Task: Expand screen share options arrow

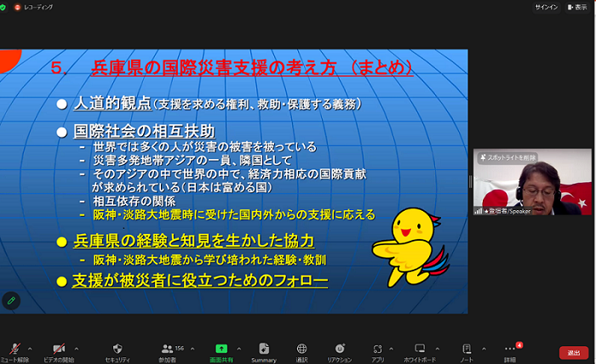Action: [x=238, y=349]
